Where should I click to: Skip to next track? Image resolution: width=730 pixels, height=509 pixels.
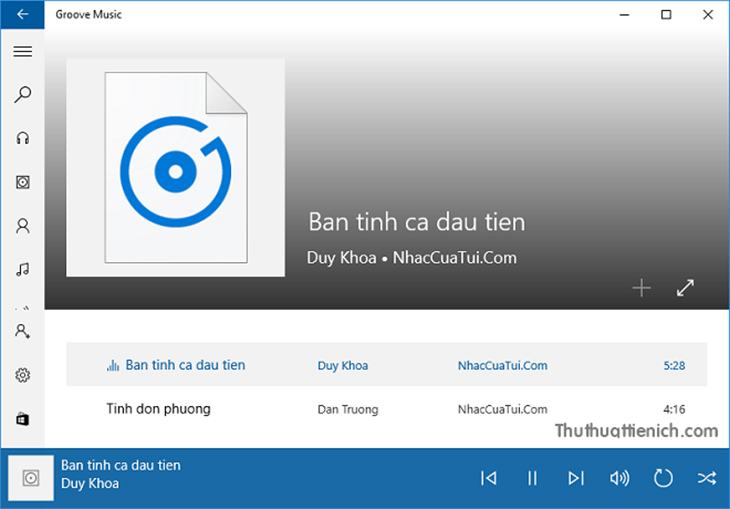tap(576, 478)
